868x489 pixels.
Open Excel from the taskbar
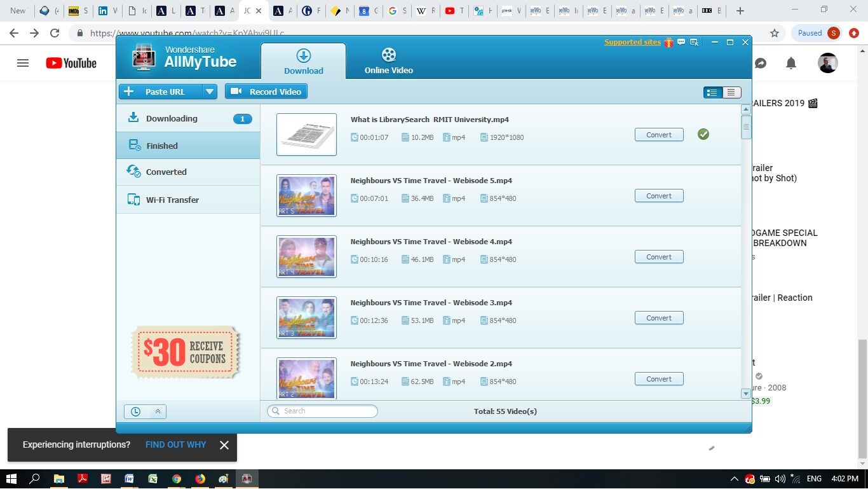point(153,479)
